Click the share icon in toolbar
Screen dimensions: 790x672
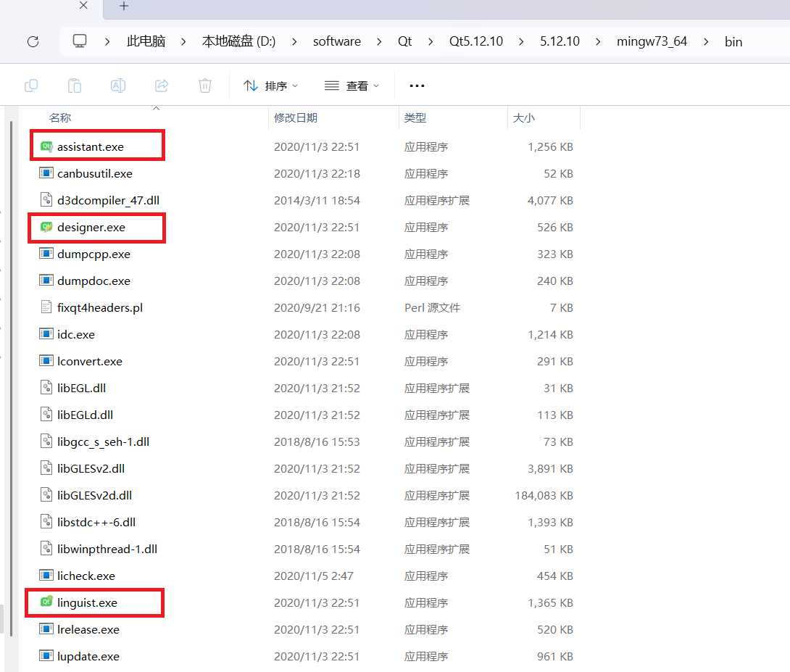(162, 86)
